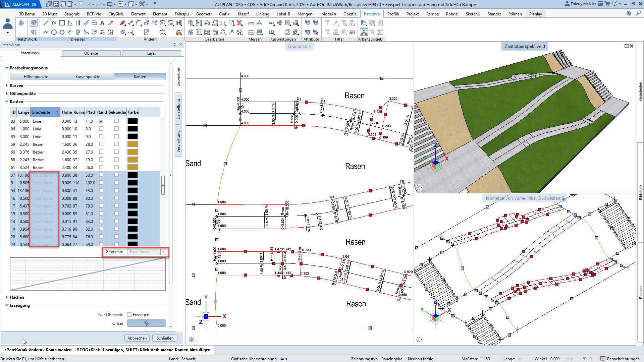The image size is (644, 362).
Task: Select the Höhenpunkte editing mode
Action: pos(36,77)
